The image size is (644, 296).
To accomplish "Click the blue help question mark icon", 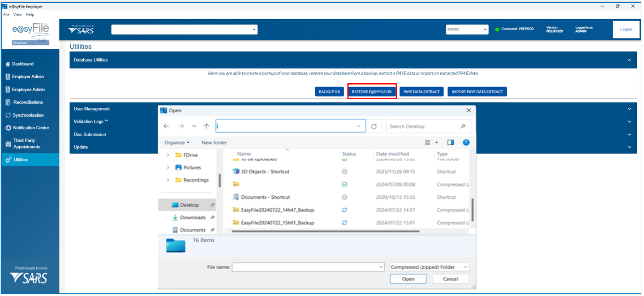I will (466, 143).
